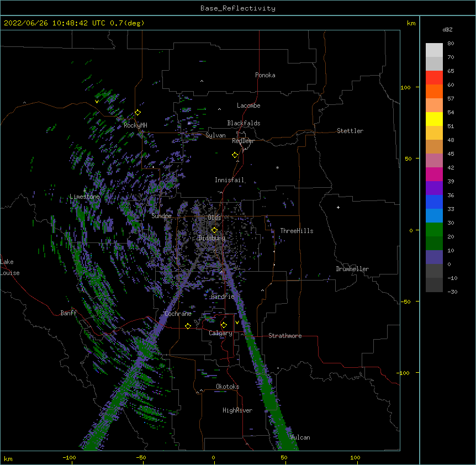Click the 100 tick on the right vertical axis

click(x=405, y=88)
